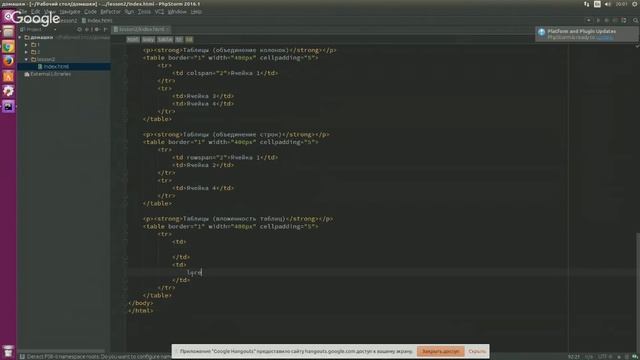Screen dimensions: 640x360
Task: Launch Firefox from the dock
Action: (x=8, y=61)
